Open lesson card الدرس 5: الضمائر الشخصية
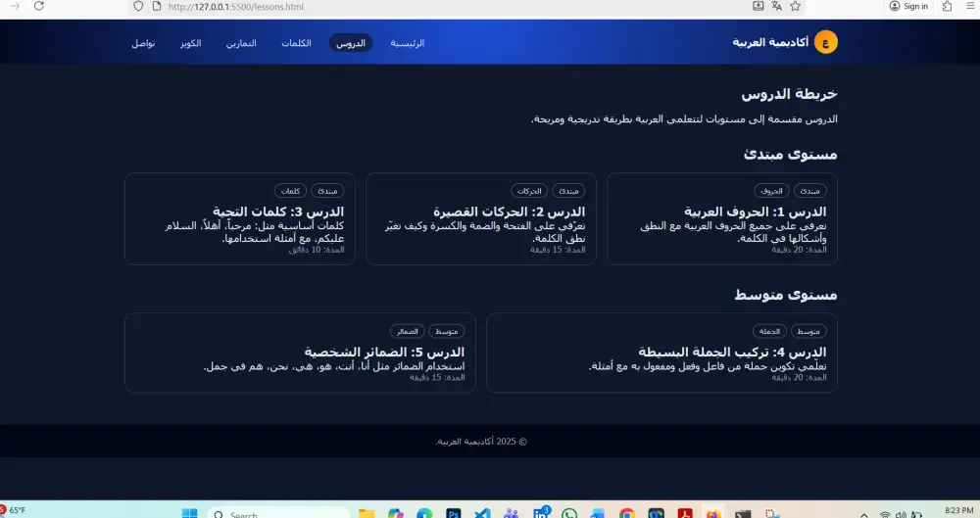The height and width of the screenshot is (518, 980). point(300,353)
